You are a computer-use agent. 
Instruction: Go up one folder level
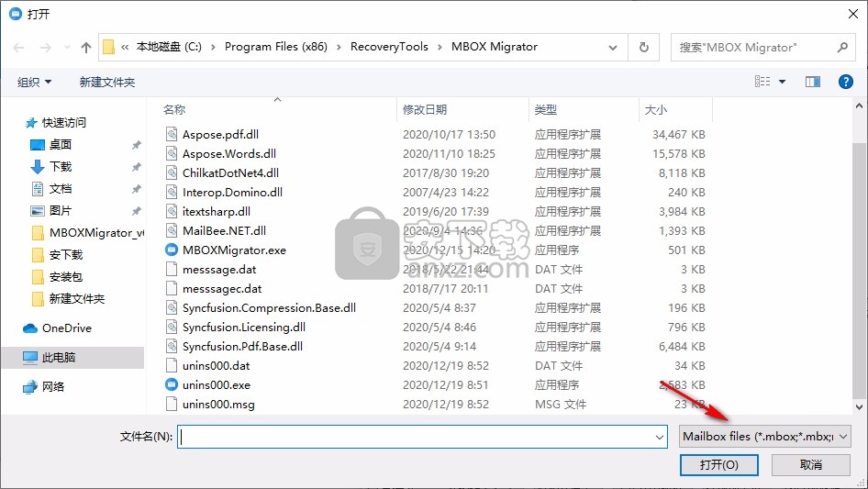pos(86,48)
